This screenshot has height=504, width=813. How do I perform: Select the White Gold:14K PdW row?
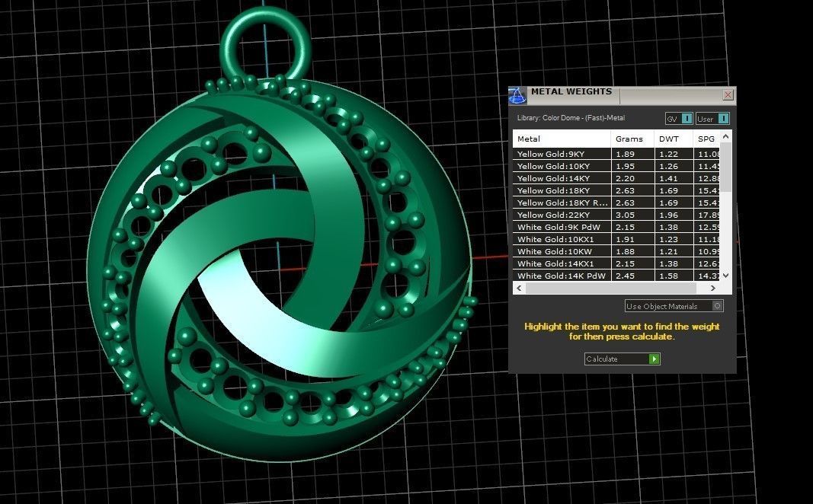click(616, 276)
